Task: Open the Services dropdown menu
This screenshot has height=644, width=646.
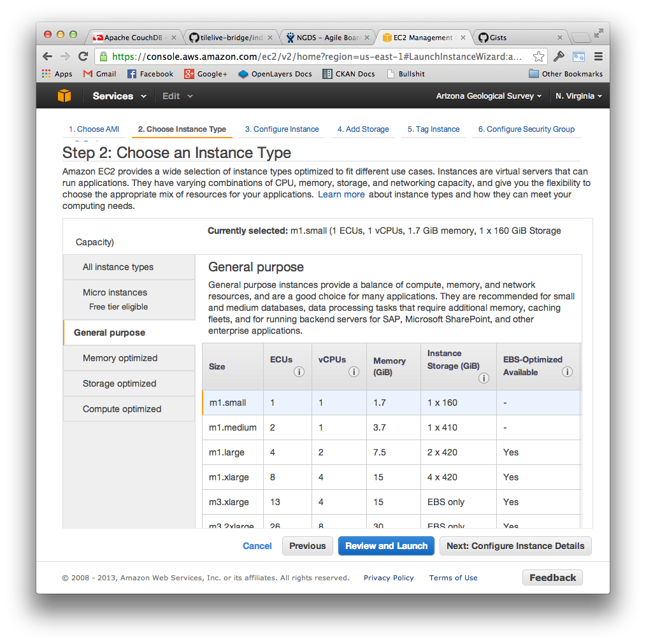Action: click(x=119, y=96)
